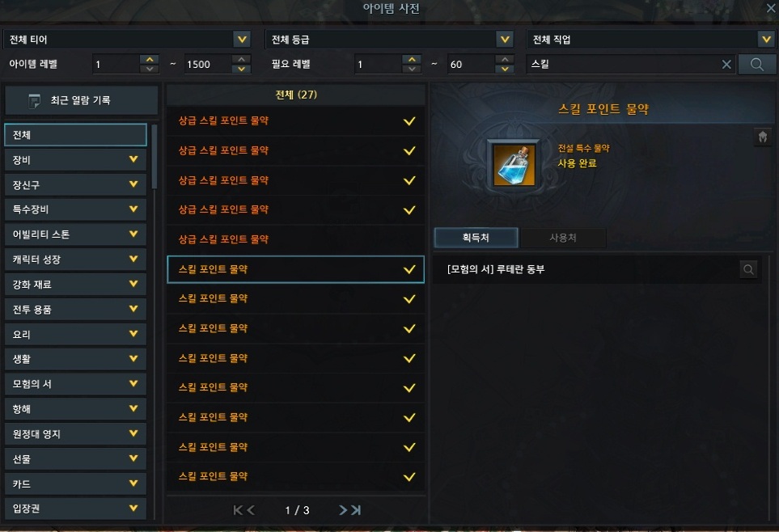Viewport: 779px width, 532px height.
Task: Open the 최근 열람 기록 history button
Action: point(82,101)
